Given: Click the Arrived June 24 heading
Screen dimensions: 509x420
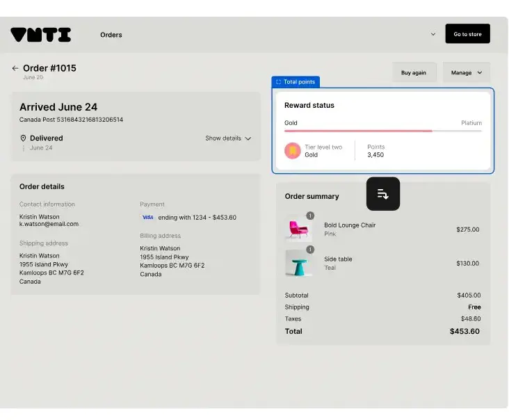Looking at the screenshot, I should click(x=58, y=107).
